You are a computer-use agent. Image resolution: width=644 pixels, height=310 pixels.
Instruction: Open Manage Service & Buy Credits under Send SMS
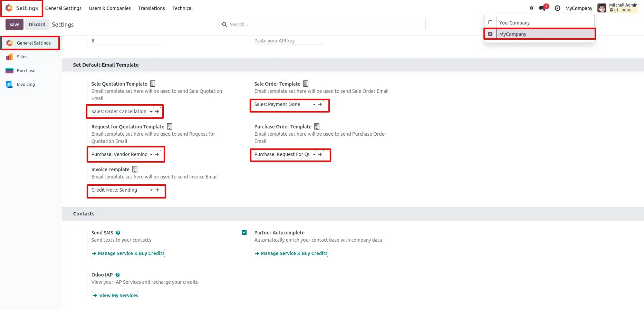[128, 253]
